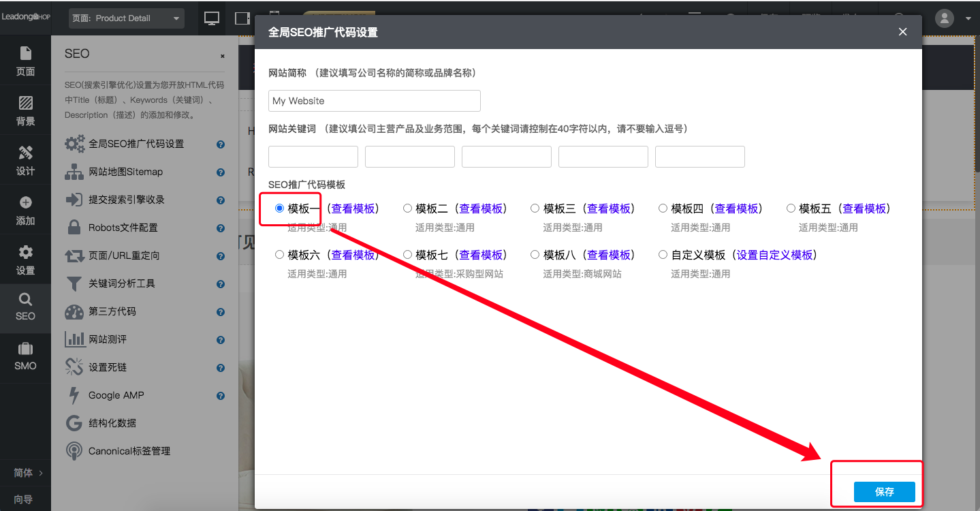Select 模板八 for 商城网站
Viewport: 980px width, 511px height.
[535, 254]
